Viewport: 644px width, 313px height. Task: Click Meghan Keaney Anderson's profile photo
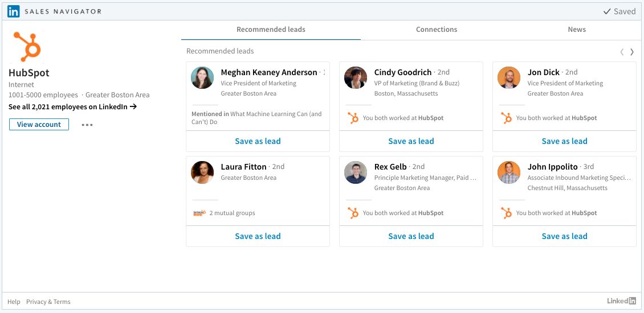coord(202,78)
